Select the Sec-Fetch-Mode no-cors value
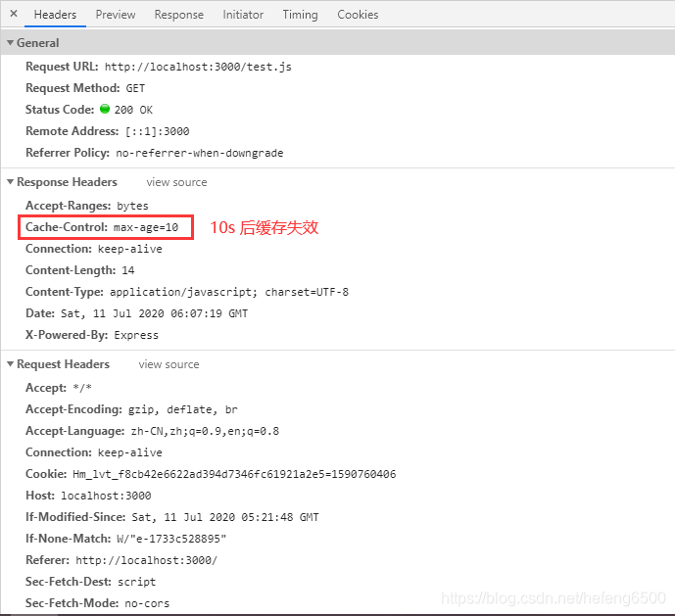Screen dimensions: 675x616 (x=147, y=603)
